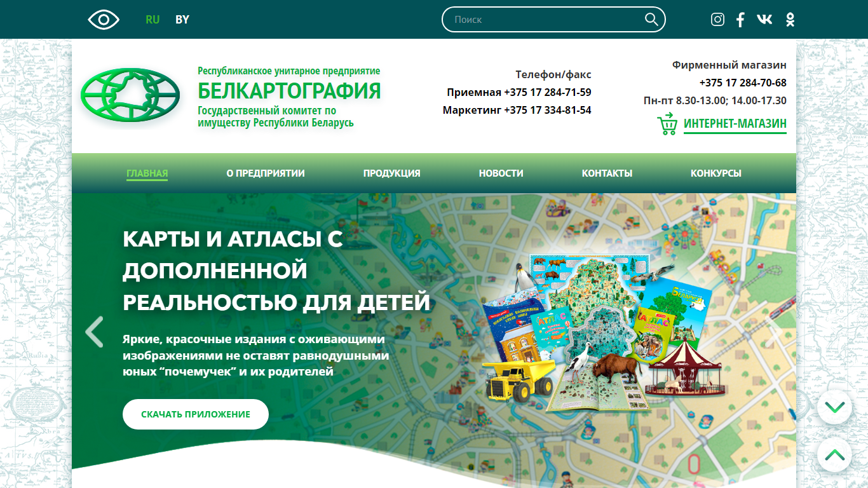
Task: Click the search field labeled Поиск
Action: click(553, 20)
